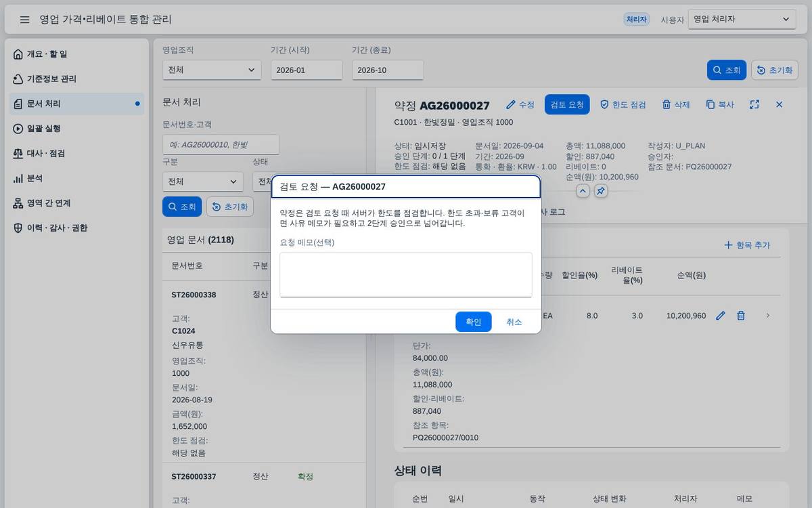
Task: Click the 영업 문서 (2118) list heading
Action: pyautogui.click(x=200, y=240)
